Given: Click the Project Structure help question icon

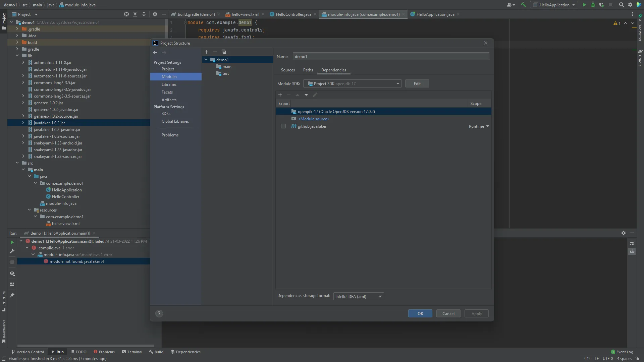Looking at the screenshot, I should click(x=159, y=313).
